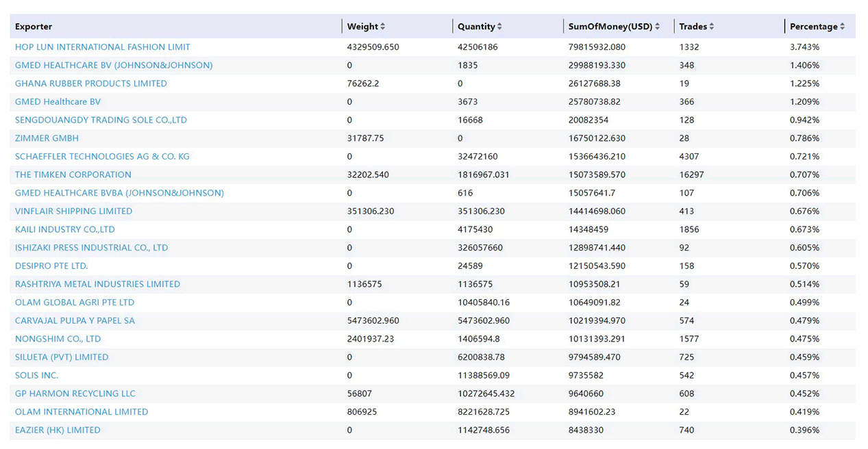The height and width of the screenshot is (449, 868).
Task: Click the KAILI INDUSTRY CO.,LTD link
Action: tap(65, 229)
